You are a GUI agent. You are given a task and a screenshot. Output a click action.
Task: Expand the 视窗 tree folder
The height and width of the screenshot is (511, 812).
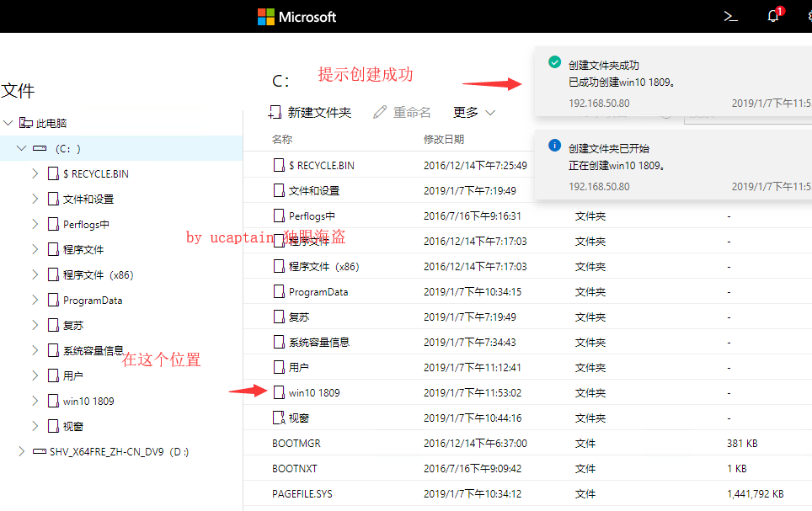coord(35,426)
